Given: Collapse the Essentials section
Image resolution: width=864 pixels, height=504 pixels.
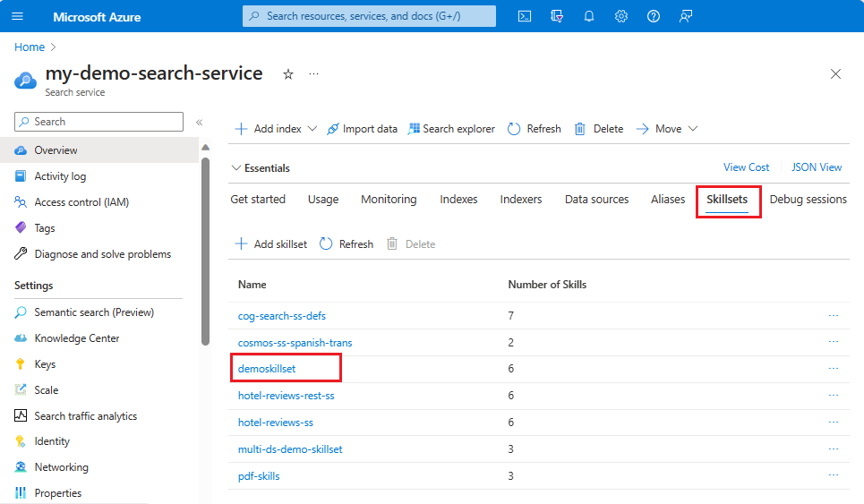Looking at the screenshot, I should click(236, 168).
